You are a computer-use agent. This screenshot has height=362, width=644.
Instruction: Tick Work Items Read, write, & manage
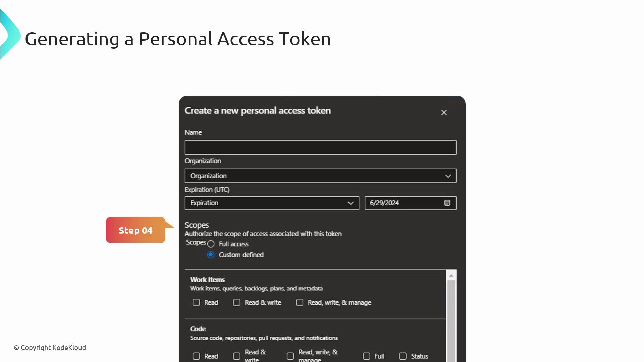pyautogui.click(x=300, y=303)
